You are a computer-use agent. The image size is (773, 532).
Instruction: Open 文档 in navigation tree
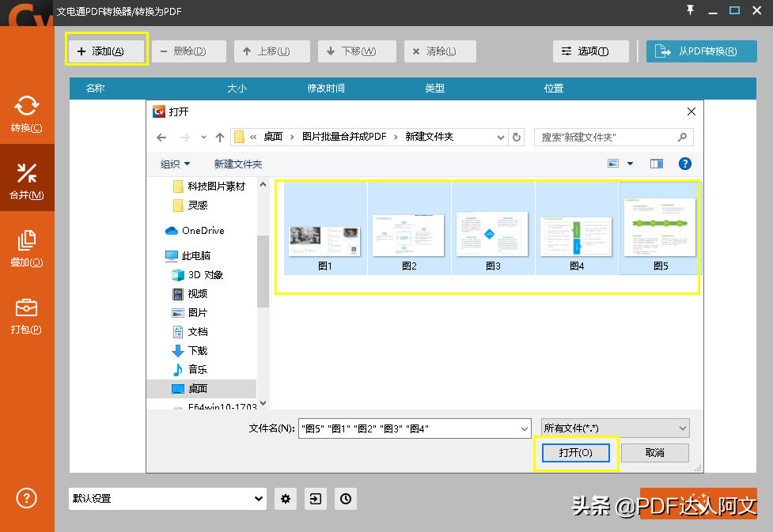point(190,331)
